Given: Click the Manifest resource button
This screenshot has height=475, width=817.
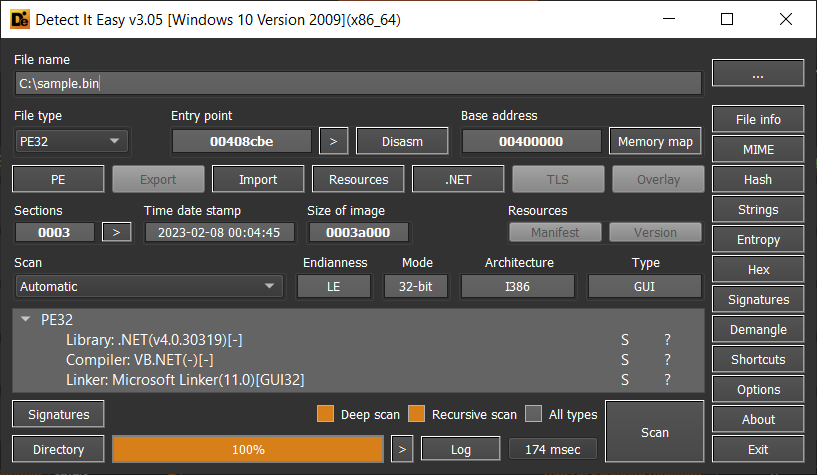Looking at the screenshot, I should pyautogui.click(x=555, y=232).
